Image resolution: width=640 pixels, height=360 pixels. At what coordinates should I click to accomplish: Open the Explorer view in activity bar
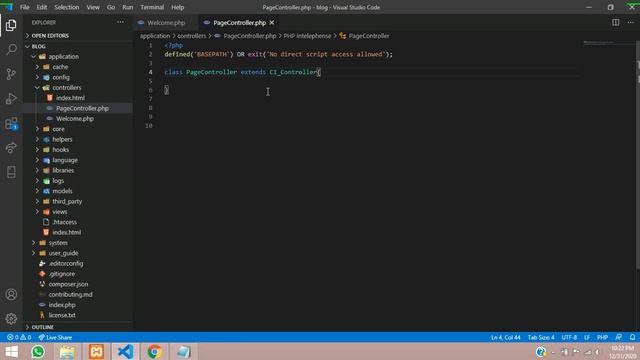(11, 25)
